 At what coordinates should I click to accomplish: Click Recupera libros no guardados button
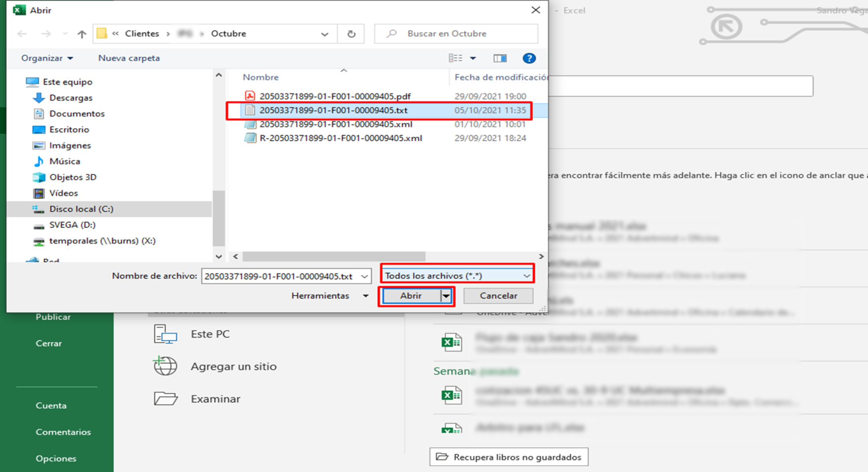point(509,457)
